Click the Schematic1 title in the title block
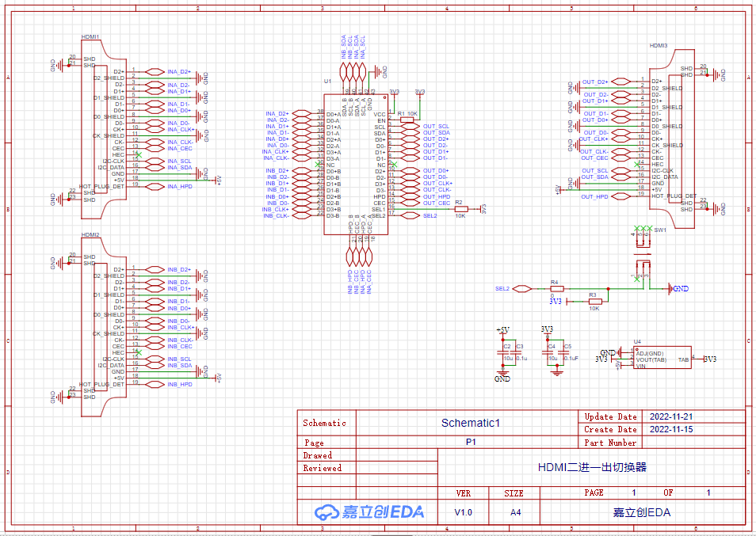756x536 pixels. (x=471, y=424)
